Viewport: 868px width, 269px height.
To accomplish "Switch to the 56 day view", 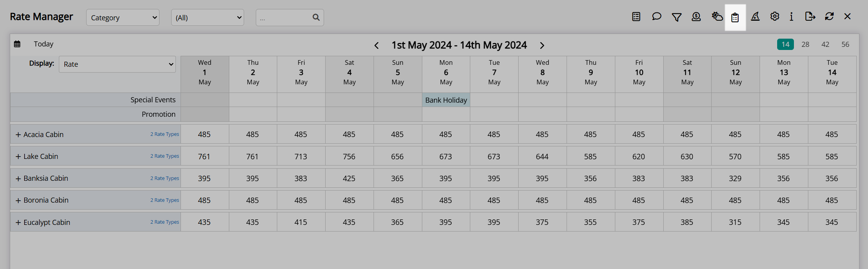I will tap(845, 45).
